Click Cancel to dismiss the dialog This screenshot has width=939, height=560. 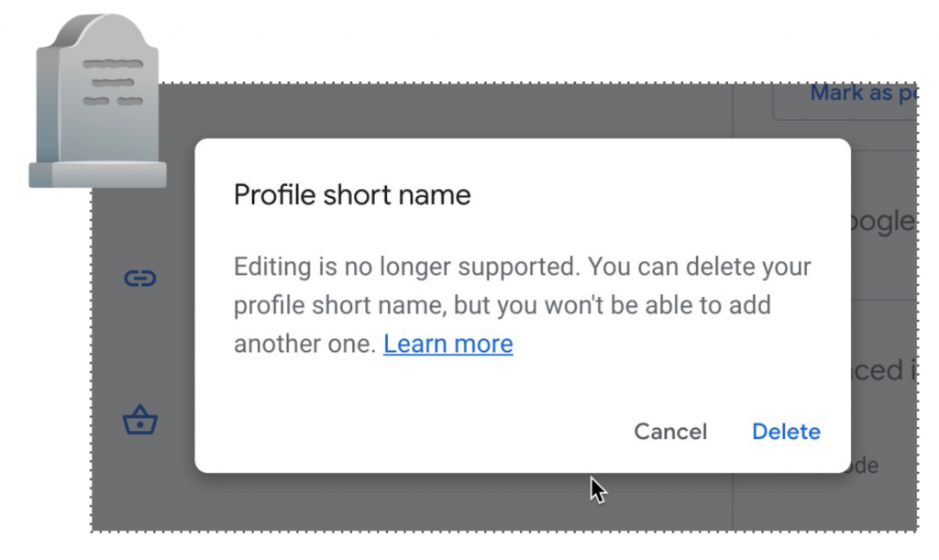670,432
